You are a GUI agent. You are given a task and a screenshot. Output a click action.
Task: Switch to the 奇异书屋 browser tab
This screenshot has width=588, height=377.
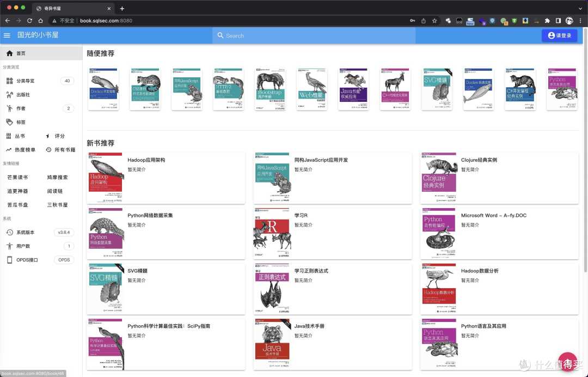[x=73, y=8]
